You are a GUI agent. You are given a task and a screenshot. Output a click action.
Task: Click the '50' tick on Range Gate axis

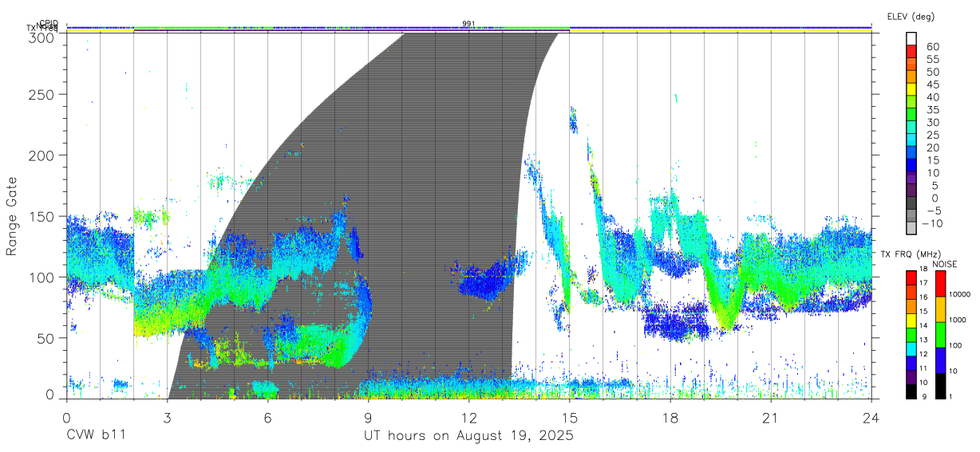click(46, 338)
